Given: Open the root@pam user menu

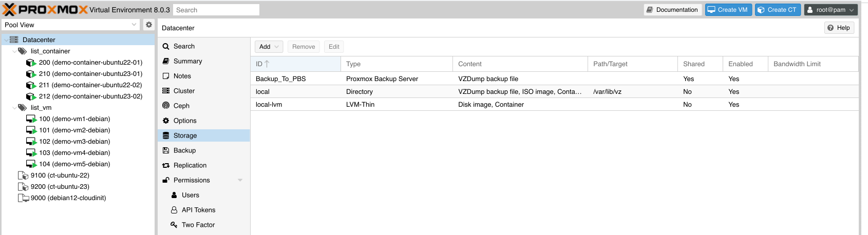Looking at the screenshot, I should 831,10.
